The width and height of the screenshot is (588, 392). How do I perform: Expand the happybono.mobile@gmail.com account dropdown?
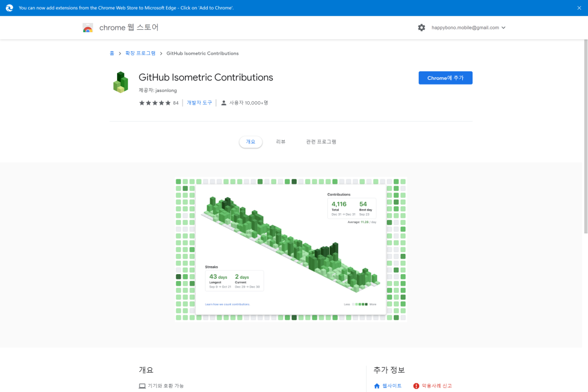[469, 28]
